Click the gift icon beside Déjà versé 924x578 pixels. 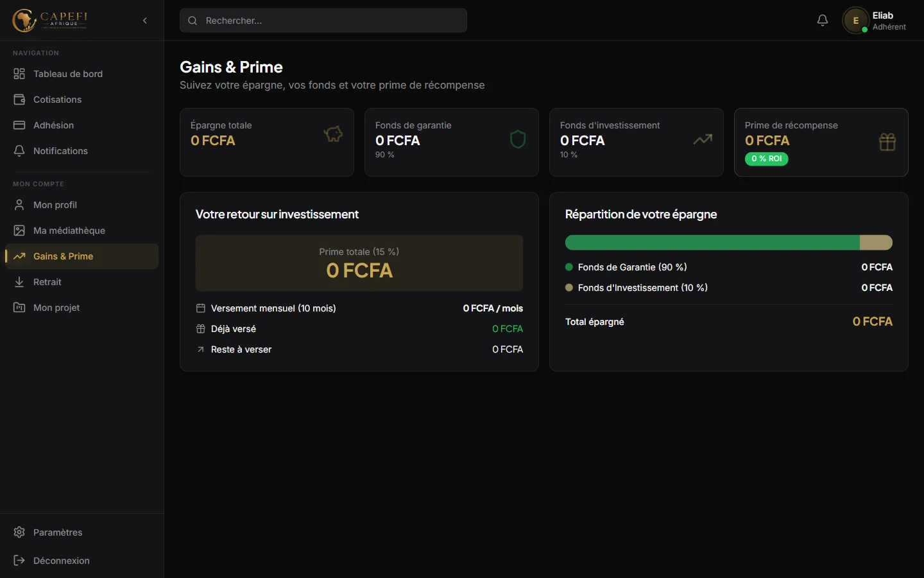pyautogui.click(x=201, y=329)
